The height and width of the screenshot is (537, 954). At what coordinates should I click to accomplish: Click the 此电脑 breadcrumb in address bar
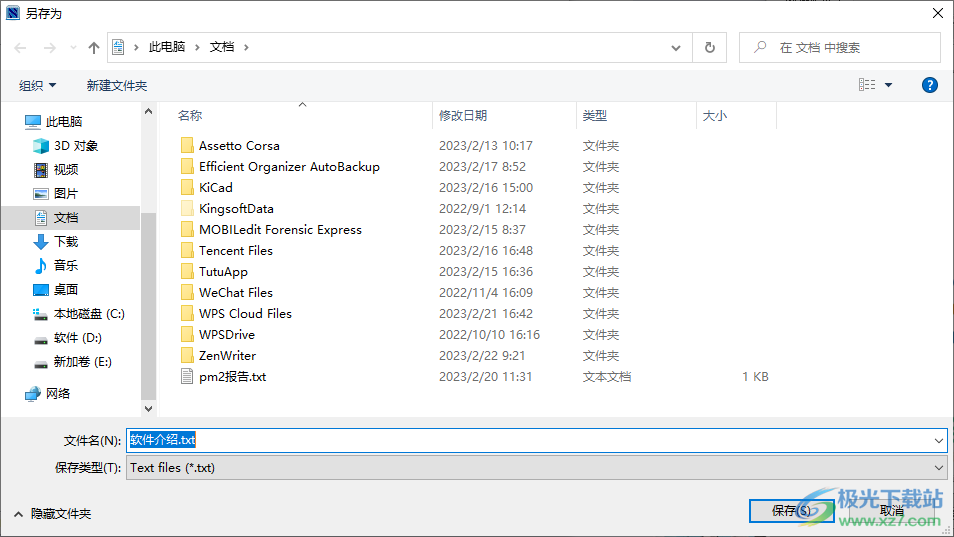pos(167,47)
